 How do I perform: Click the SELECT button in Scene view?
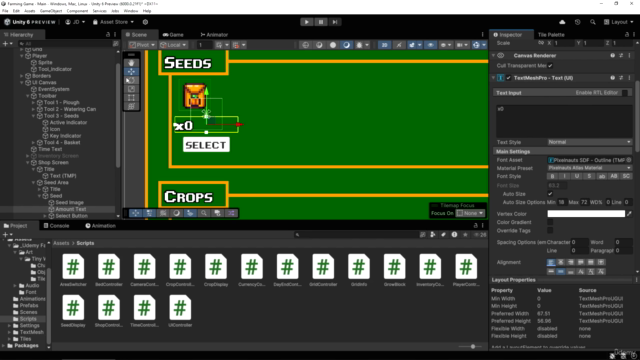coord(206,145)
